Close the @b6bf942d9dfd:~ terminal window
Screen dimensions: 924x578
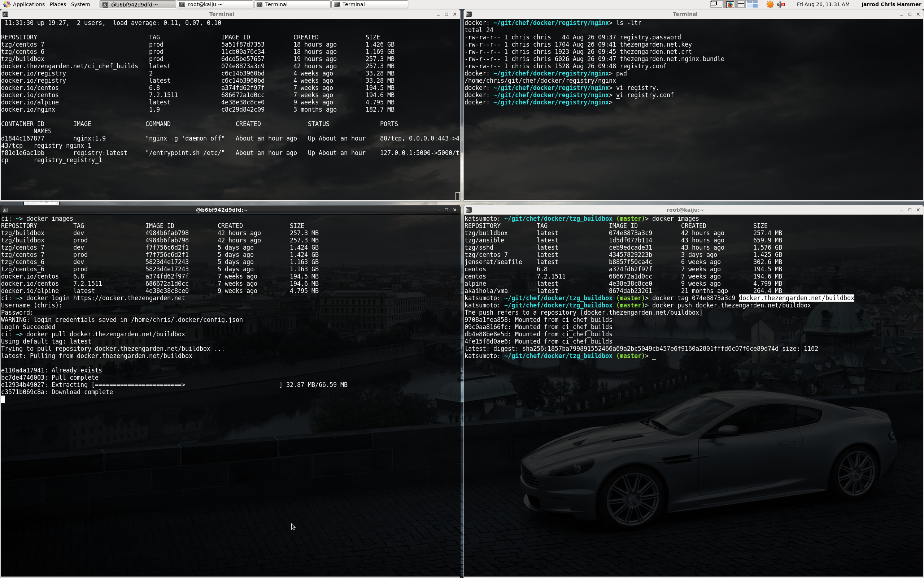[x=455, y=210]
